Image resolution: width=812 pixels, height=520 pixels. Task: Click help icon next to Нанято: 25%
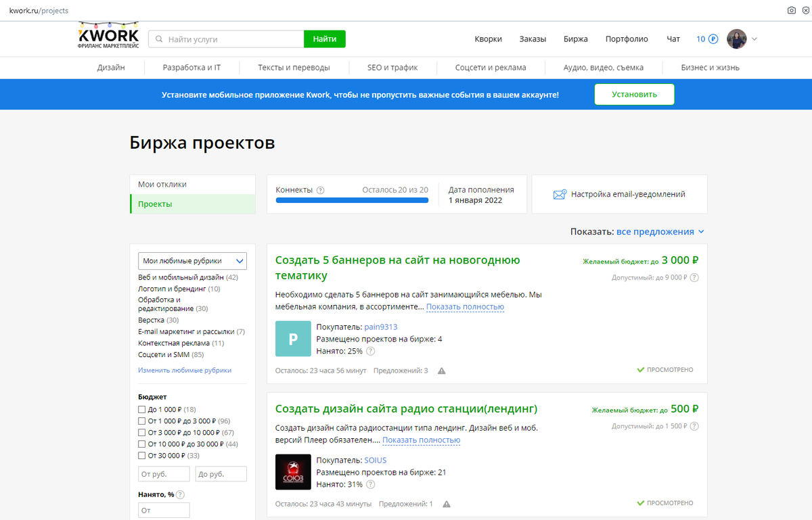[x=370, y=352]
